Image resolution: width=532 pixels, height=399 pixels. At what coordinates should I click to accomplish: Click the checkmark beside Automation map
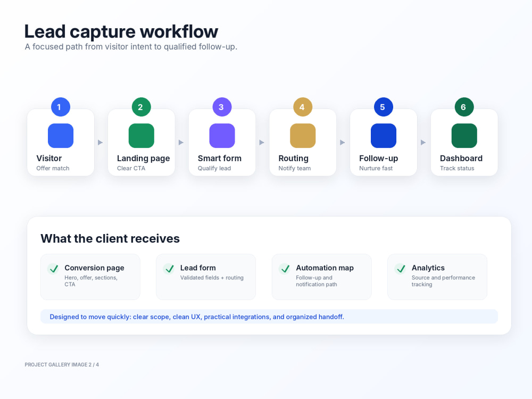[285, 269]
